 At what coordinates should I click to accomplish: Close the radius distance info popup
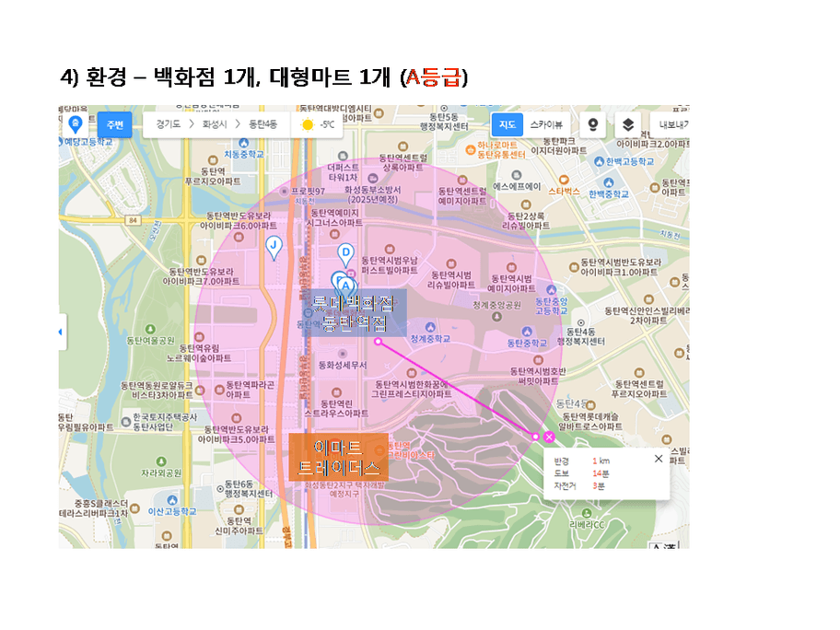tap(659, 459)
